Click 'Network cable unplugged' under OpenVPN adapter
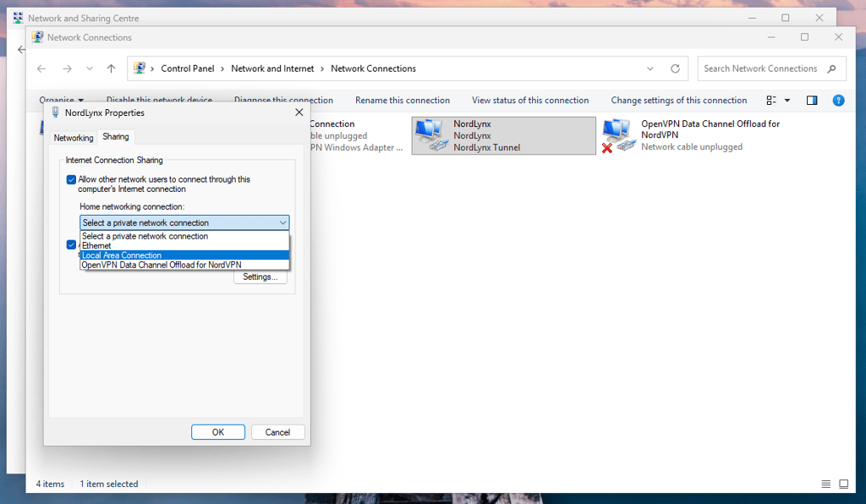This screenshot has width=866, height=504. 692,147
